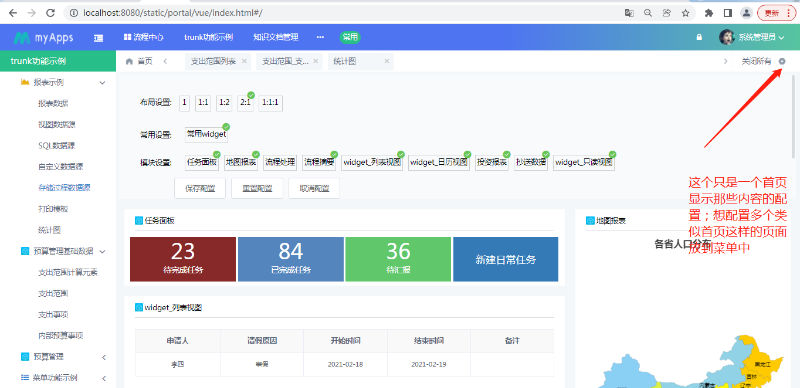
Task: Switch to the 支出范围_支... tab
Action: (285, 61)
